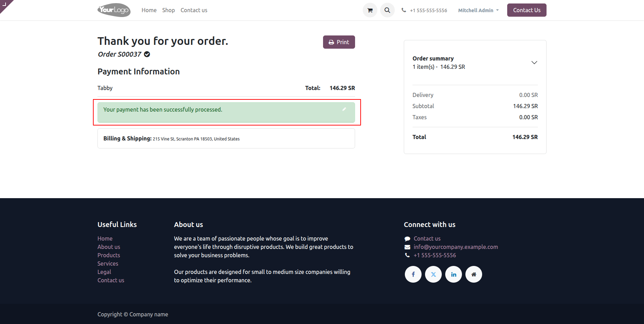
Task: Click the header phone number +1 555-555-5556
Action: coord(428,10)
